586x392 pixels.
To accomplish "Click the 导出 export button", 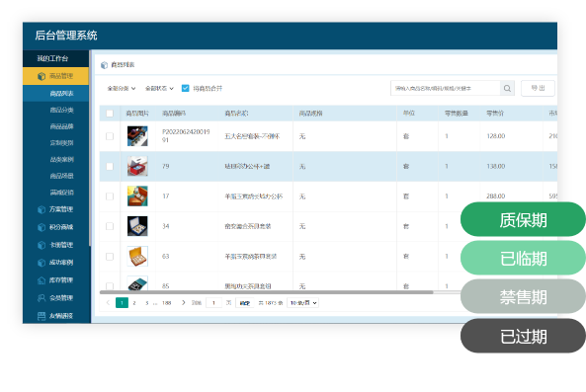I will (538, 88).
